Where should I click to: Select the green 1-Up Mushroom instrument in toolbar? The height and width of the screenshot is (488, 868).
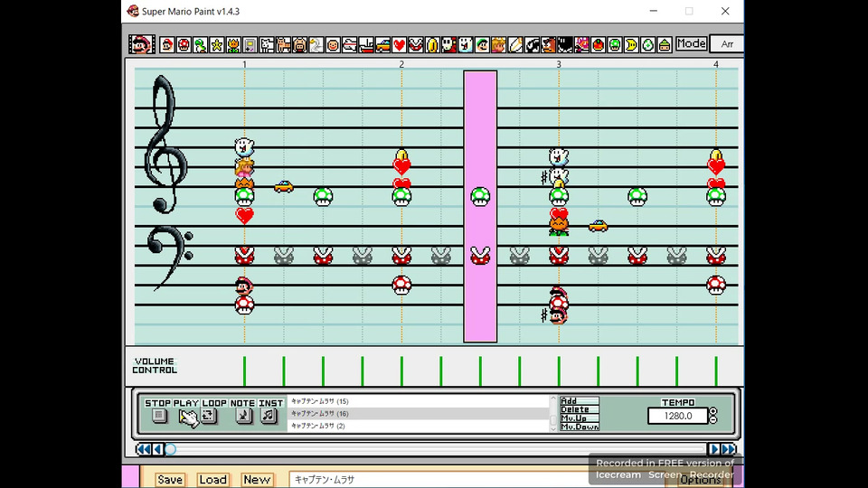pos(615,45)
